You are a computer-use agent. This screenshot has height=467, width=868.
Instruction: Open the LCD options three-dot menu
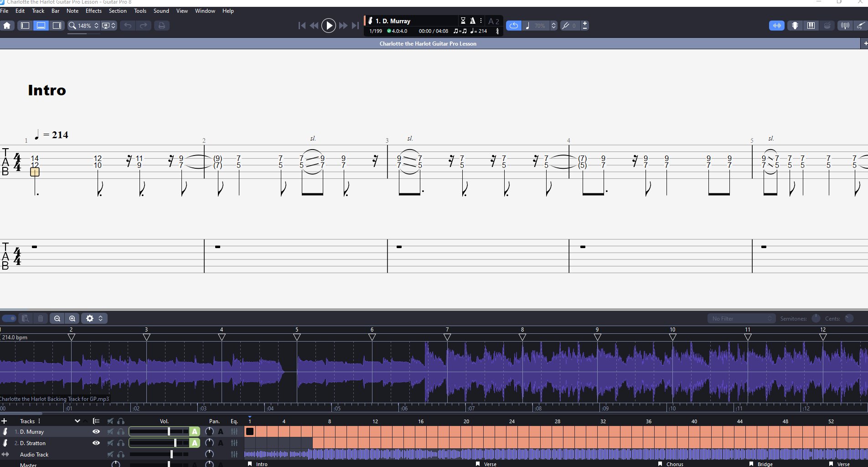481,21
